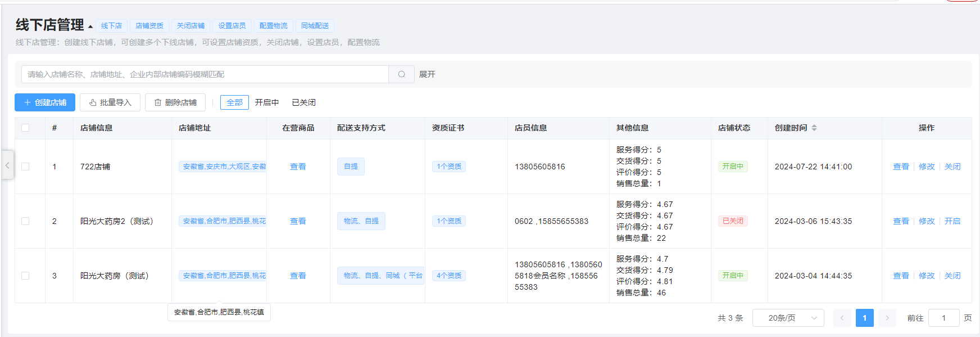Expand the search filters via 展开
Screen dimensions: 980x337
click(427, 74)
